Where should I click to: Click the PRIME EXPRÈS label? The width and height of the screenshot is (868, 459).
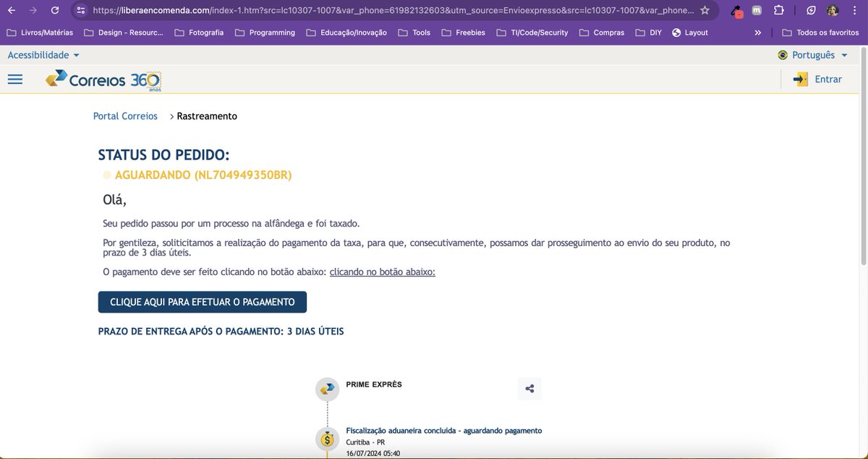[x=374, y=384]
